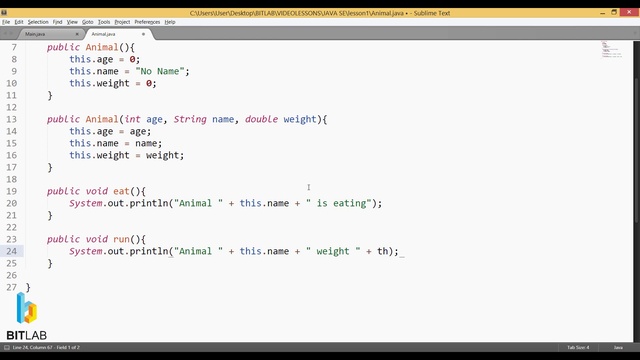Open the View menu

(x=72, y=22)
